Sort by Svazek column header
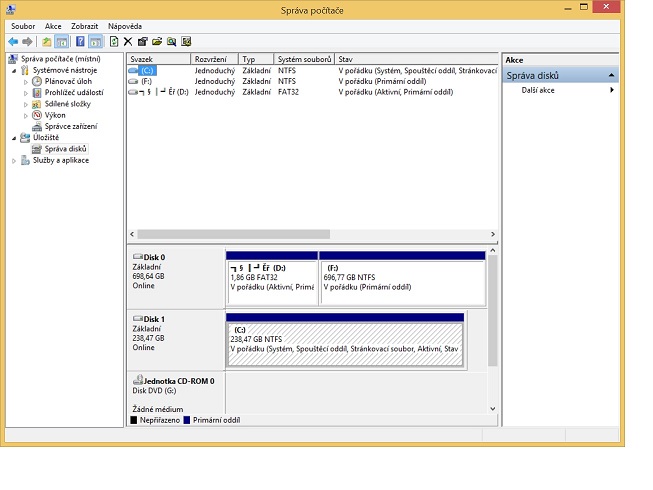The height and width of the screenshot is (490, 653). (x=159, y=59)
